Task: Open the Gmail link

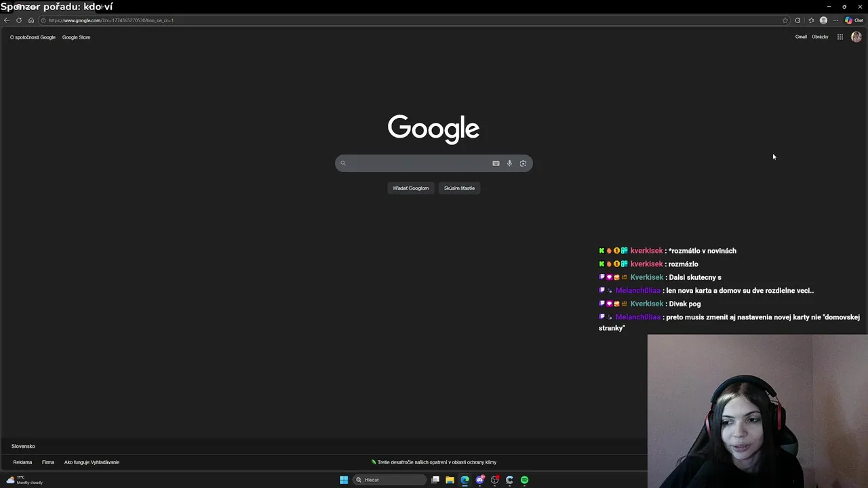Action: tap(801, 37)
